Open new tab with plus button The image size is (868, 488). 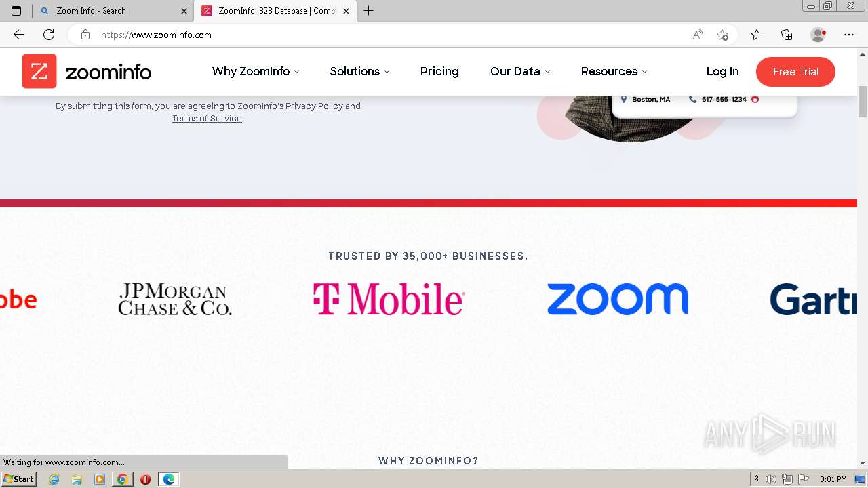click(x=368, y=11)
